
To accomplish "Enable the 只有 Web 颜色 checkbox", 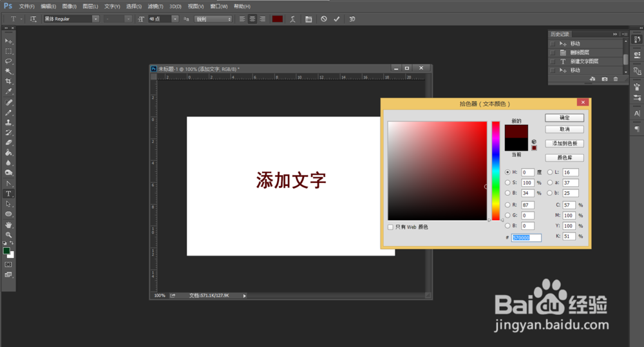I will [391, 227].
